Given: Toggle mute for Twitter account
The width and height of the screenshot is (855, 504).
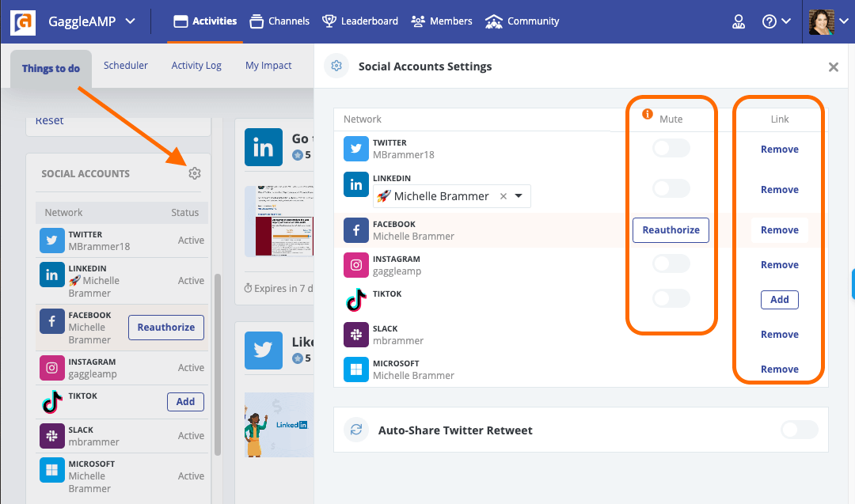Looking at the screenshot, I should pos(671,148).
